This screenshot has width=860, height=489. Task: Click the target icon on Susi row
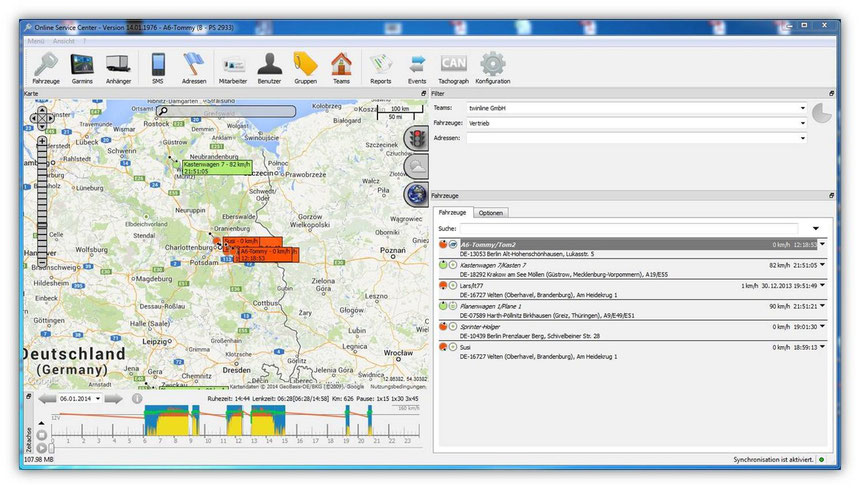point(453,347)
